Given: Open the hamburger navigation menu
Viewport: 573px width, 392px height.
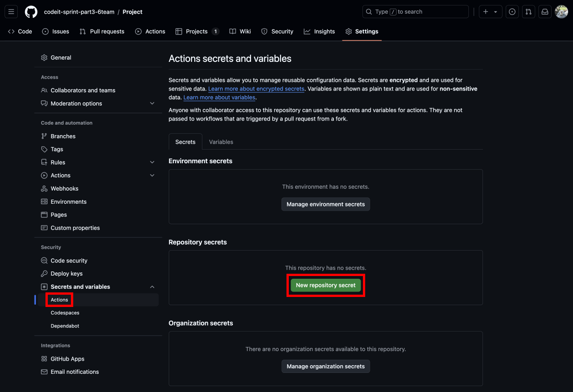Looking at the screenshot, I should 11,12.
